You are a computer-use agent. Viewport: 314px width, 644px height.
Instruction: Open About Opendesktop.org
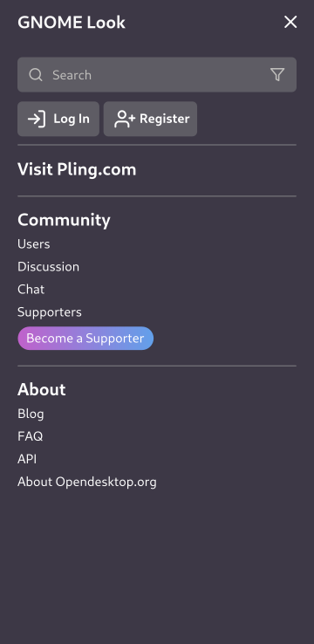pos(87,482)
